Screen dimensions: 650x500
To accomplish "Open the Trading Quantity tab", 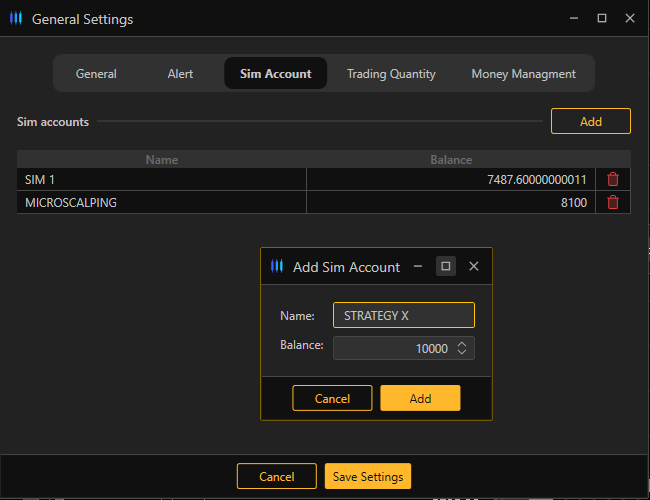I will click(x=391, y=74).
